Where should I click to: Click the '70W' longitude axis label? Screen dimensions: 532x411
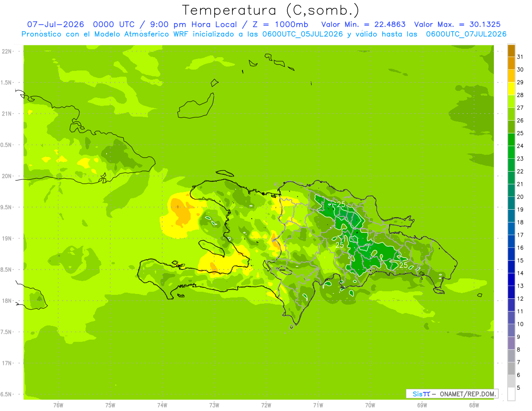point(370,405)
